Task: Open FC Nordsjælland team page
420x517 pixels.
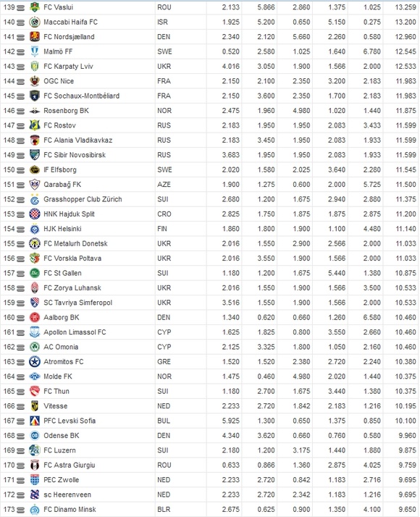Action: 69,37
